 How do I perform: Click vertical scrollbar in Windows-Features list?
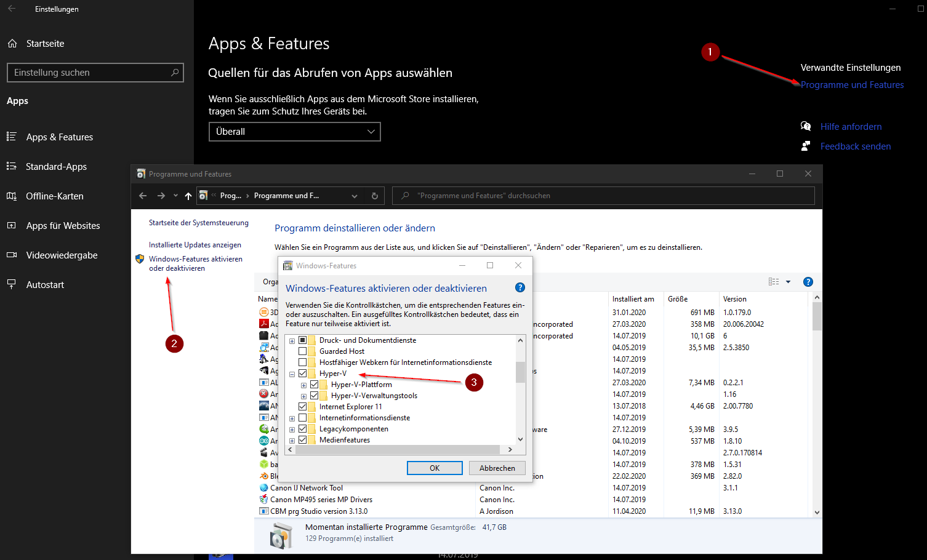click(520, 372)
